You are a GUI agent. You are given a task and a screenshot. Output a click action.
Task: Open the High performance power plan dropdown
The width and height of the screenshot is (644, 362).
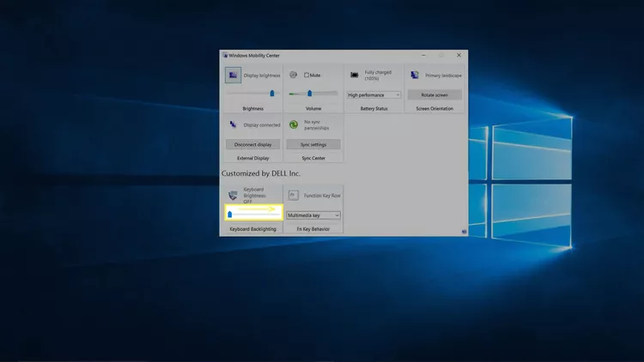tap(374, 95)
